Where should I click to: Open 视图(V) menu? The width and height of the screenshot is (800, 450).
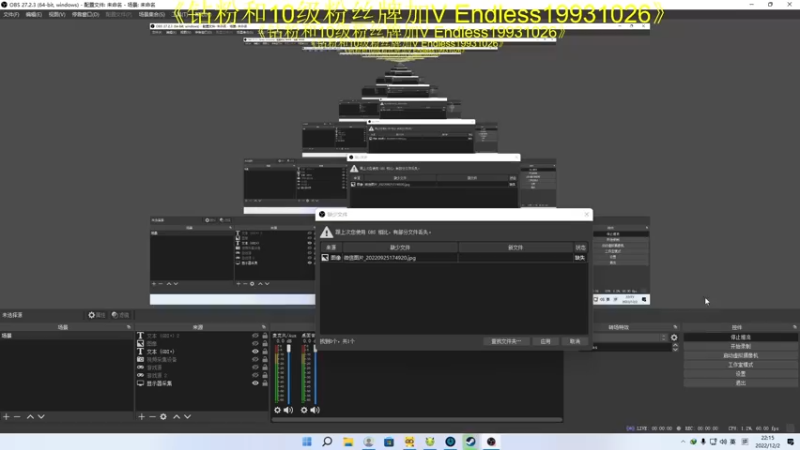[x=57, y=15]
